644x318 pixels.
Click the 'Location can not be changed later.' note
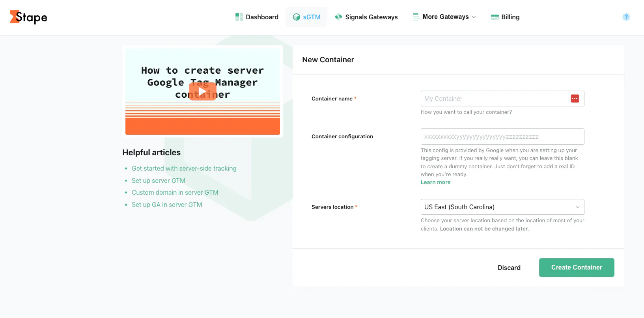point(484,229)
